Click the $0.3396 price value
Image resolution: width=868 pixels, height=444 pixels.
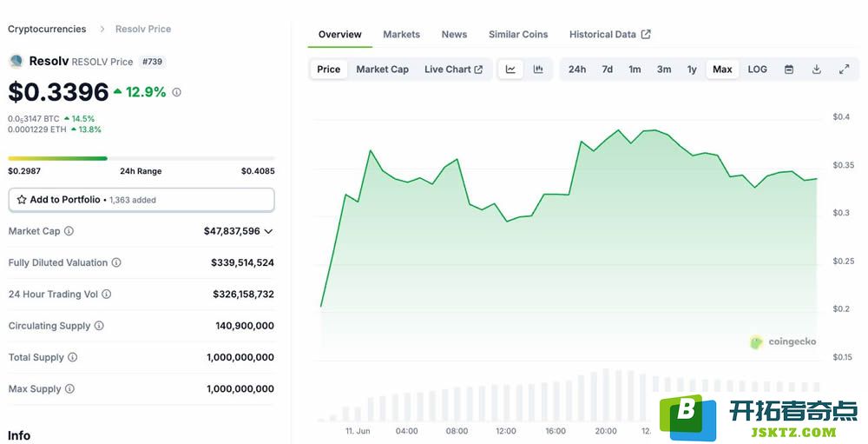(x=58, y=92)
